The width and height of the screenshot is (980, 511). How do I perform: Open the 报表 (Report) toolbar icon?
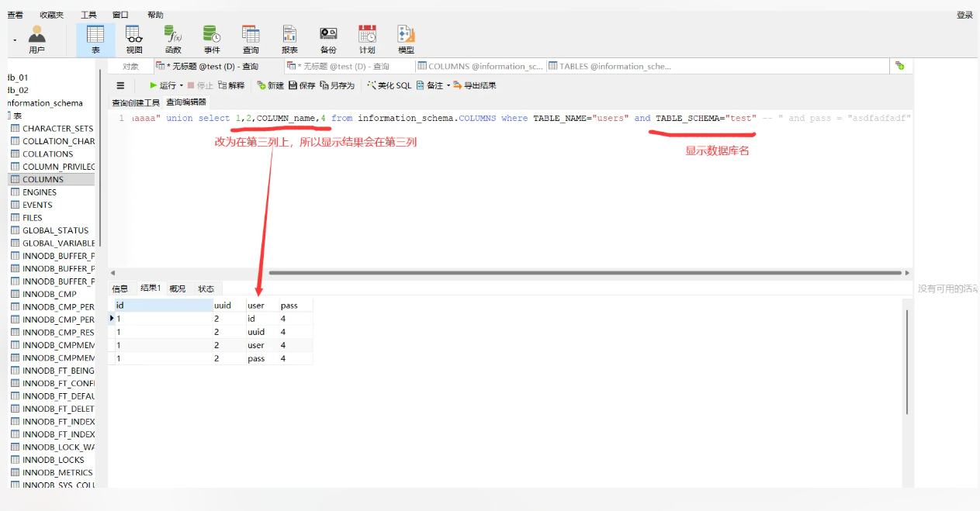pos(289,39)
